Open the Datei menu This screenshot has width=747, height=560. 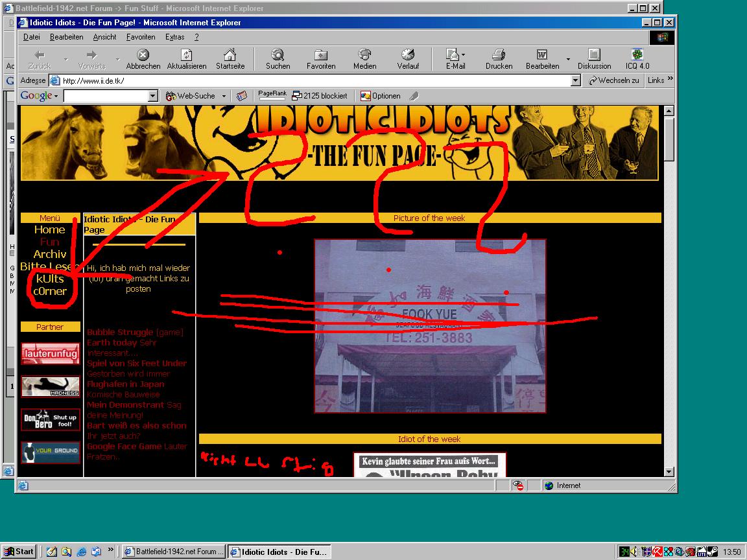31,37
